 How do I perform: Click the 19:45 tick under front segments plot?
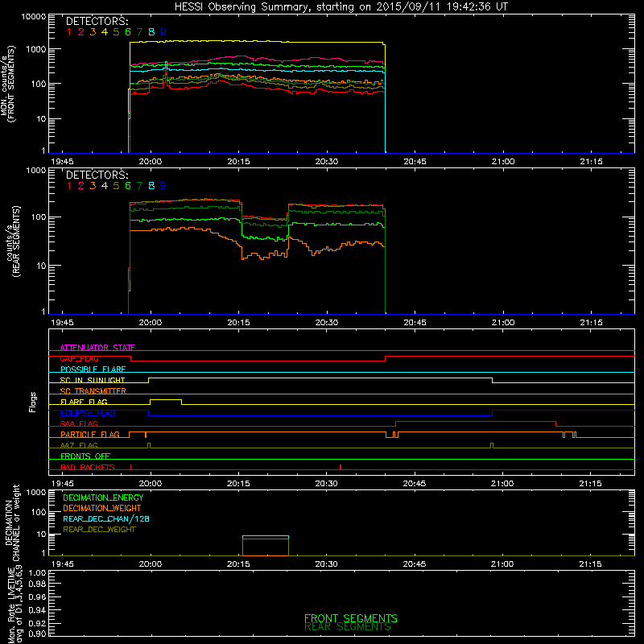pyautogui.click(x=63, y=162)
